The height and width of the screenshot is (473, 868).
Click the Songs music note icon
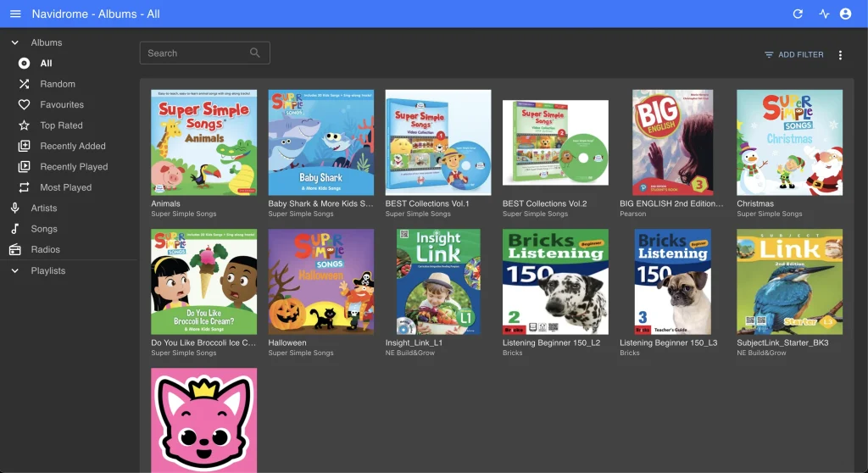point(15,229)
